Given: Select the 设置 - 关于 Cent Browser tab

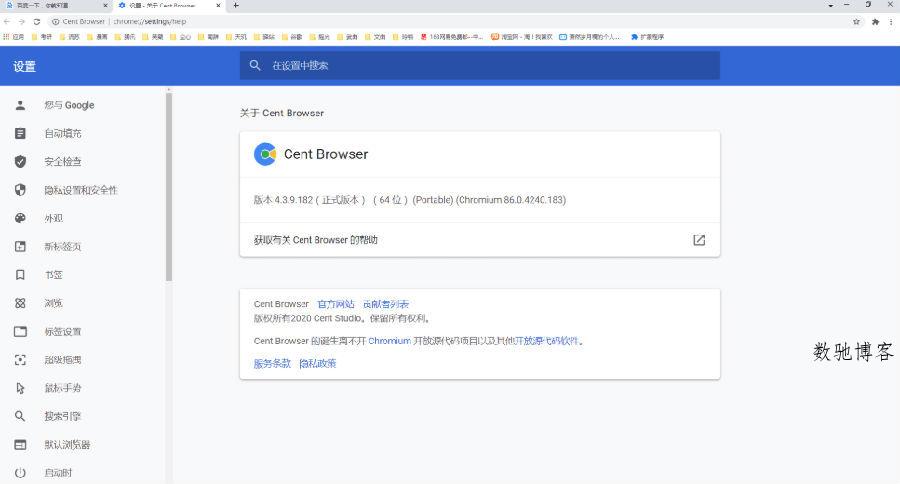Looking at the screenshot, I should [x=169, y=5].
